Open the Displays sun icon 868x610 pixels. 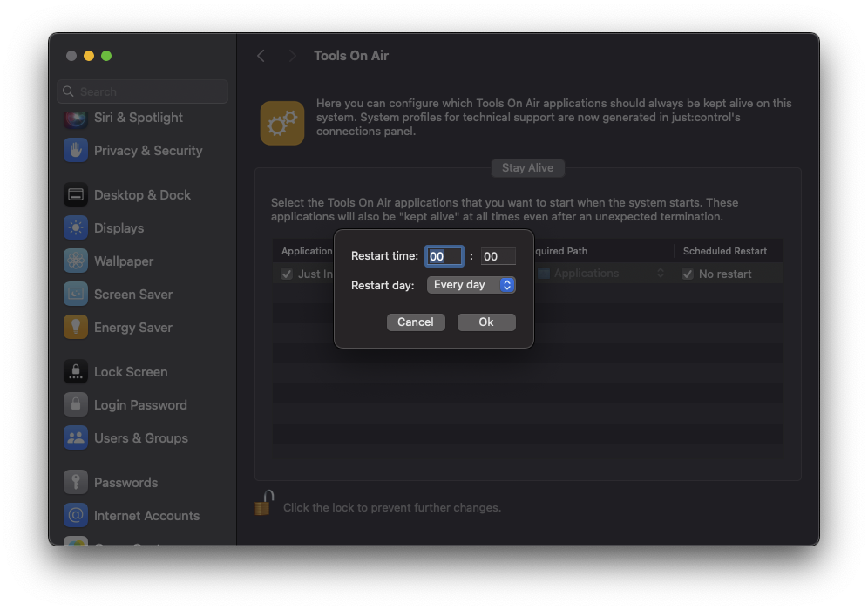coord(76,227)
